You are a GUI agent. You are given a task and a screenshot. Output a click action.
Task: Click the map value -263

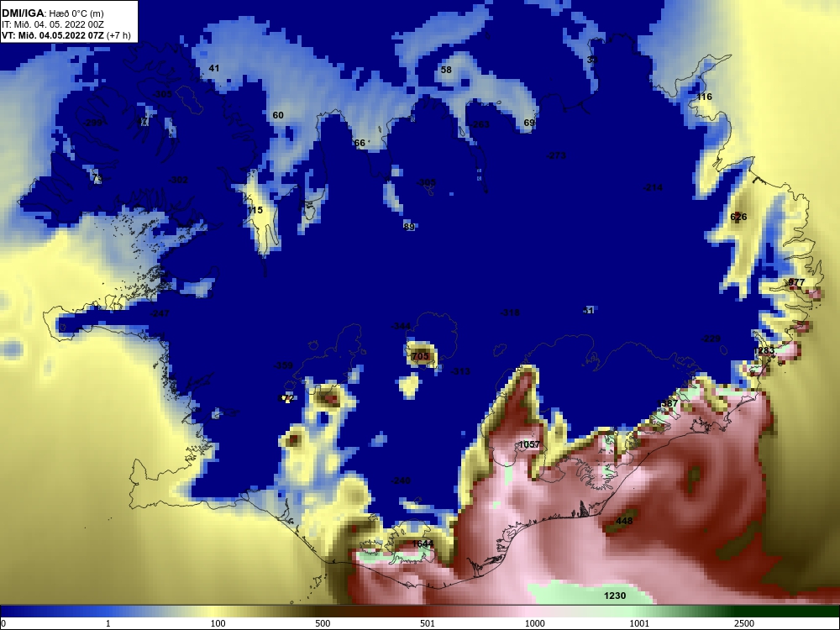coord(480,124)
